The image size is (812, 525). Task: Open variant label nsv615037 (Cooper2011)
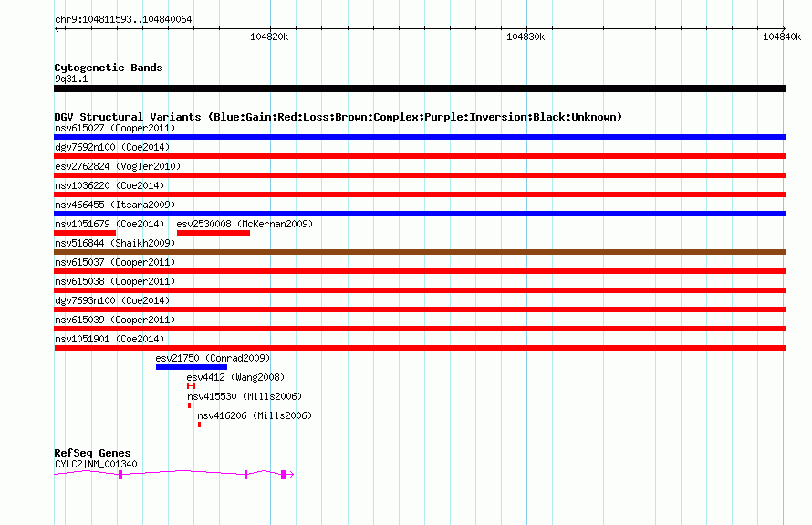coord(115,262)
